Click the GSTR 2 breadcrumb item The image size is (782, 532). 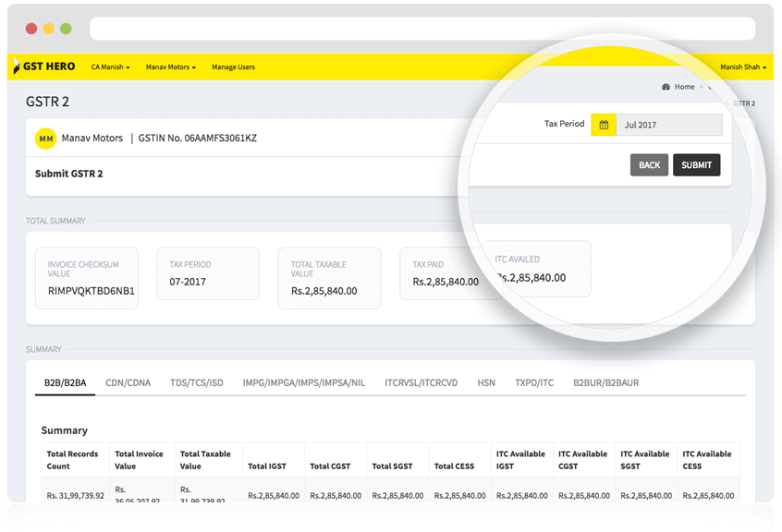coord(744,103)
